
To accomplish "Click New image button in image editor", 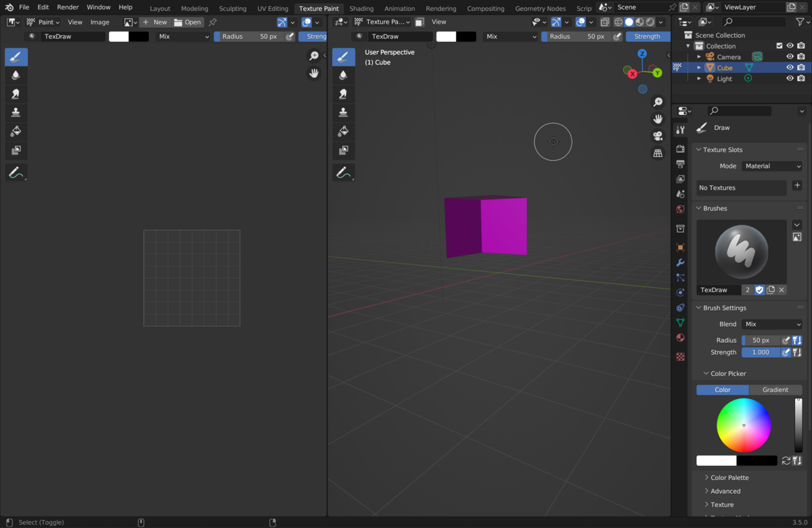I will 155,22.
